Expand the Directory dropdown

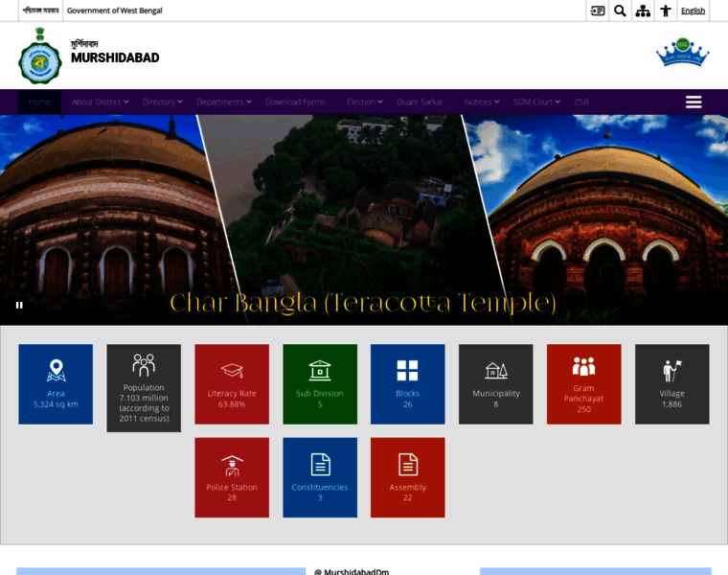pyautogui.click(x=163, y=102)
